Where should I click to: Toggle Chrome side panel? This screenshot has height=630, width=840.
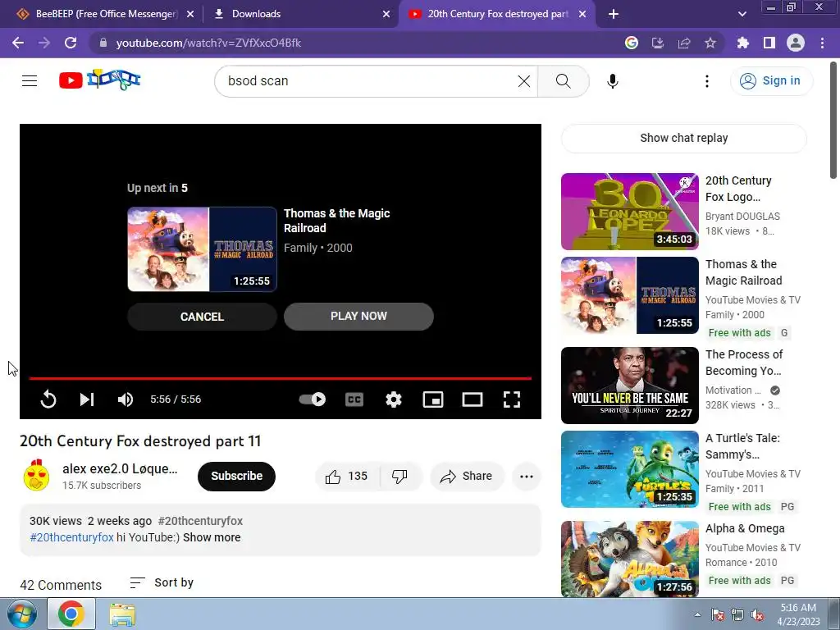[769, 43]
